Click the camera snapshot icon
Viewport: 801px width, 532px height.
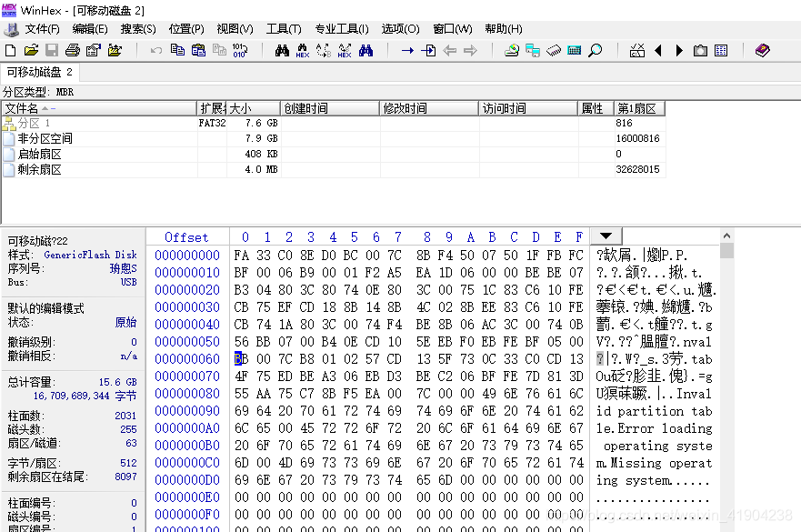(700, 50)
